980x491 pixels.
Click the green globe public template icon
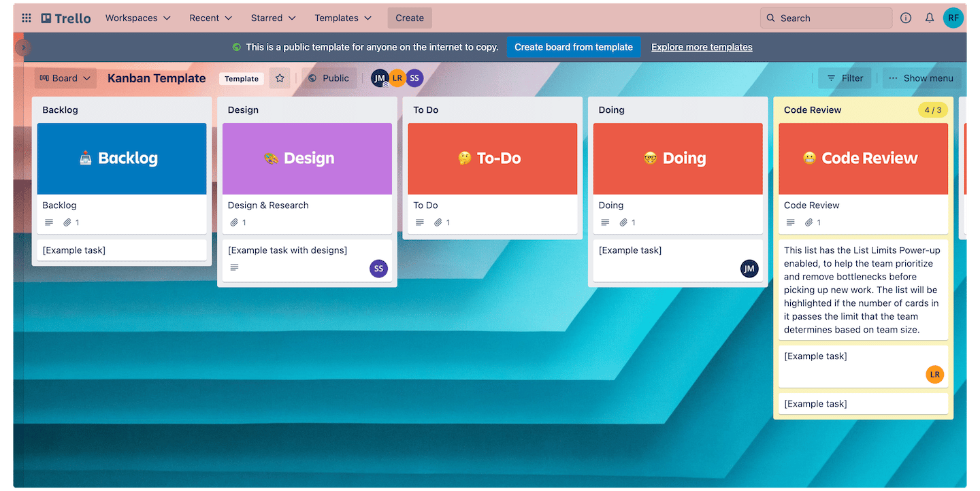pyautogui.click(x=236, y=48)
